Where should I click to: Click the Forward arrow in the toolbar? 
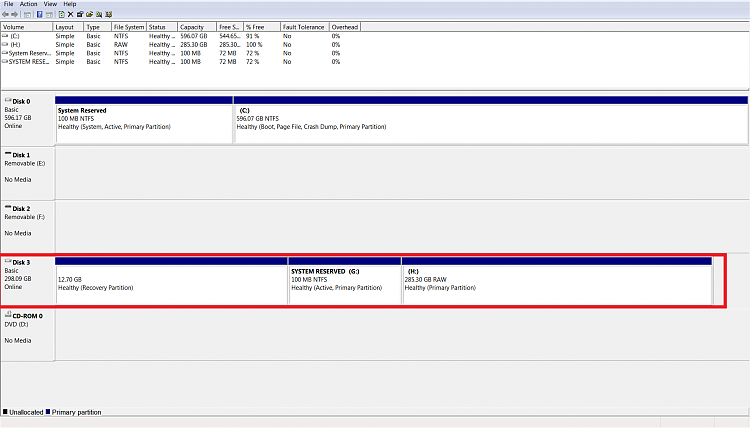pyautogui.click(x=14, y=14)
